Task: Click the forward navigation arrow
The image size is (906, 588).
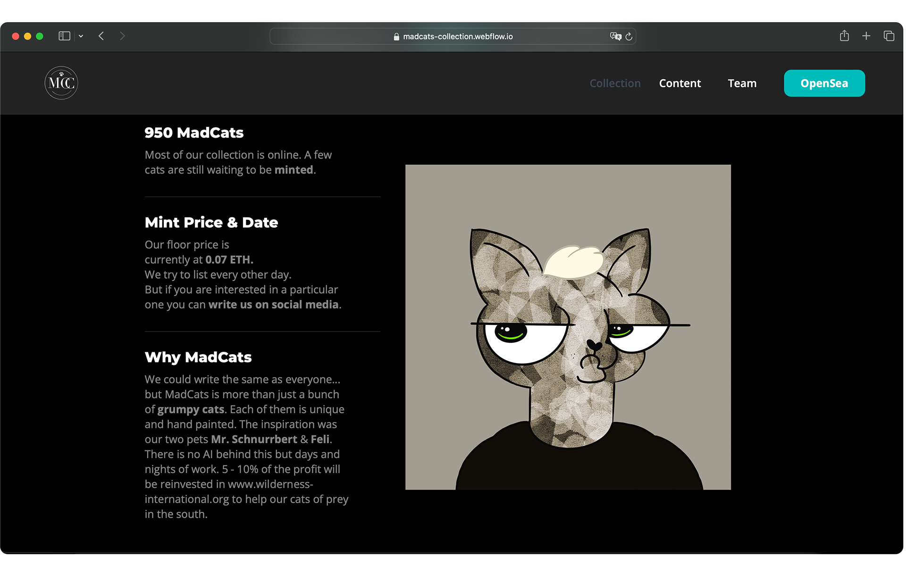Action: tap(122, 36)
